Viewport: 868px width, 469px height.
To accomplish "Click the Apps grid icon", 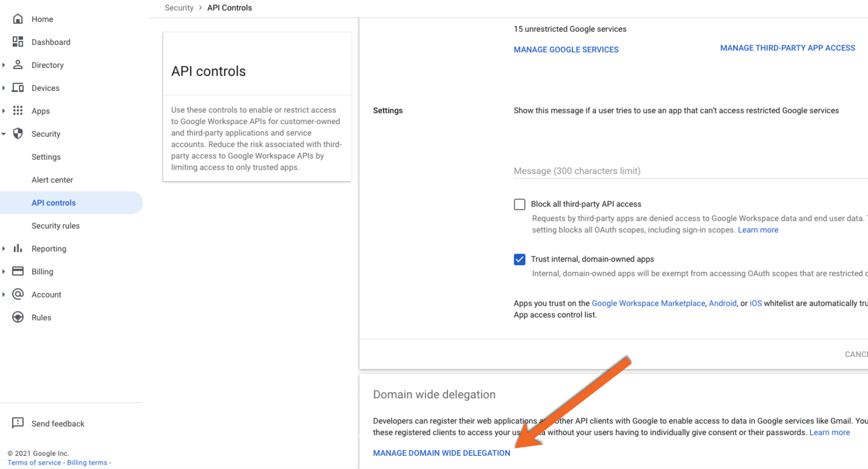I will tap(18, 110).
